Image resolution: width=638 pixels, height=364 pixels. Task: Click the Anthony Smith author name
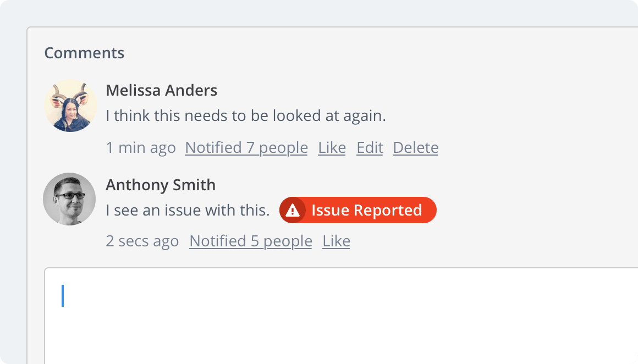pyautogui.click(x=161, y=185)
